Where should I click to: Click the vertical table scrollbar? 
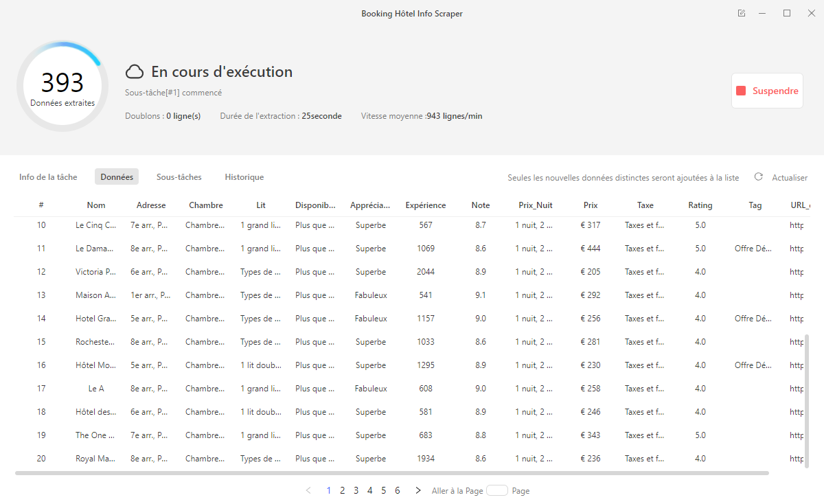tap(806, 402)
